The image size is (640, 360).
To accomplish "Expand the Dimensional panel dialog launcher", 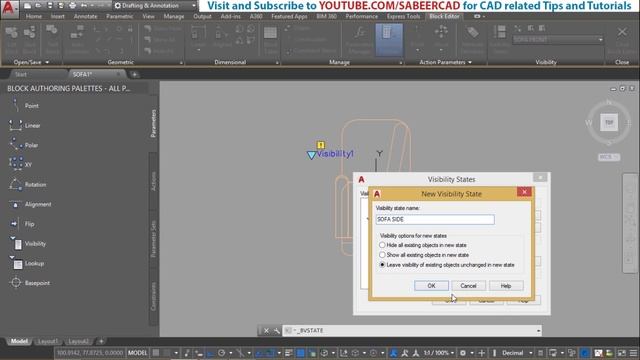I will click(277, 63).
